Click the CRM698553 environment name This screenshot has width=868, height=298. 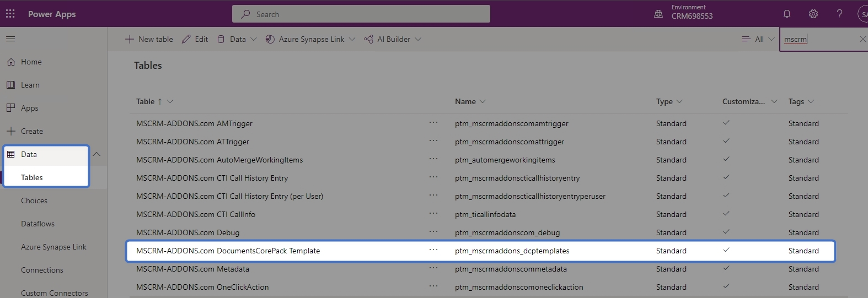pos(692,17)
